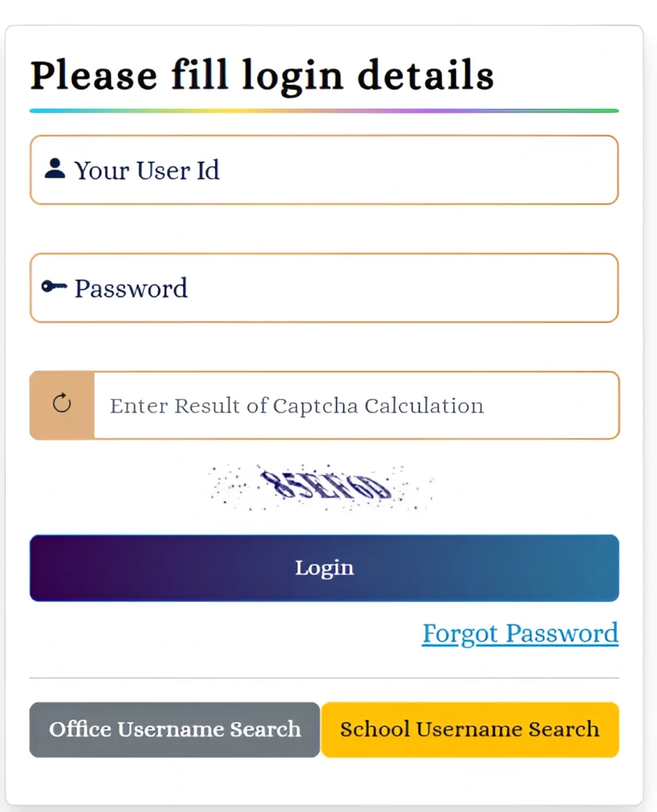Click the "Please fill login details" heading
Image resolution: width=657 pixels, height=812 pixels.
pyautogui.click(x=262, y=76)
